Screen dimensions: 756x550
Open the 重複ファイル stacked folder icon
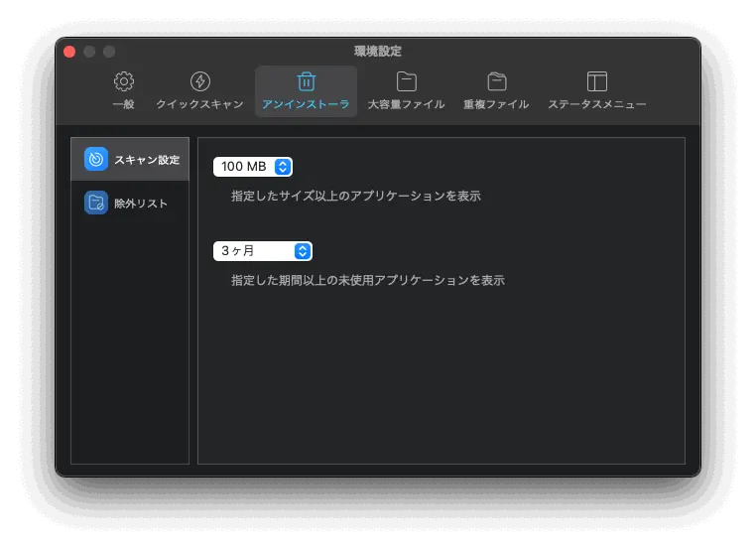(x=497, y=81)
